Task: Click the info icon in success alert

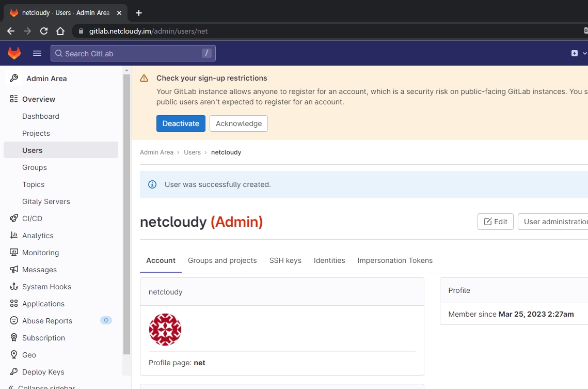Action: [152, 184]
